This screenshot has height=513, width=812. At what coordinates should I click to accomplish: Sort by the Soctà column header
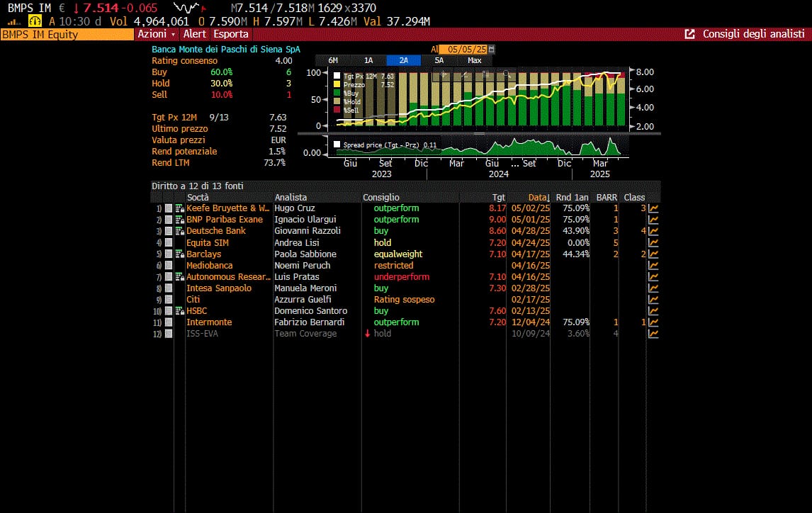(x=198, y=197)
